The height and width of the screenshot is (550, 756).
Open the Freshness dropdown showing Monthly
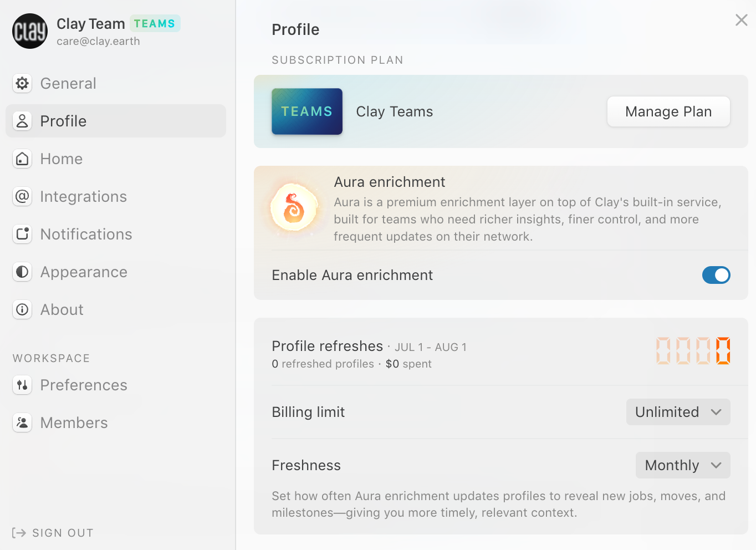click(682, 465)
